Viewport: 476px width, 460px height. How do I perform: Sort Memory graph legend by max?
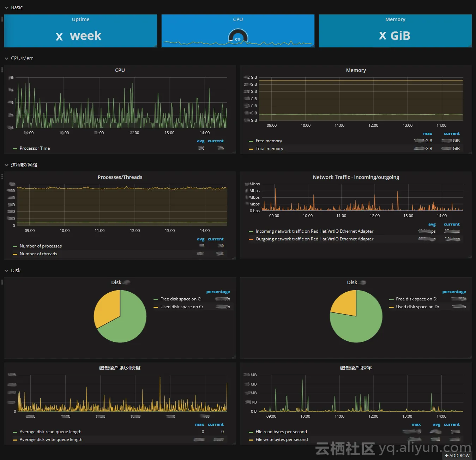(x=428, y=133)
